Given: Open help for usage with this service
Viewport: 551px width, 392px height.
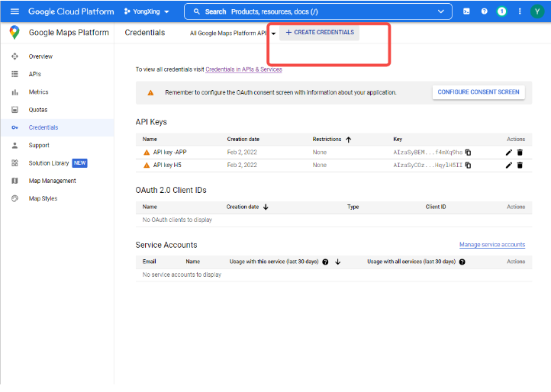Looking at the screenshot, I should click(325, 262).
